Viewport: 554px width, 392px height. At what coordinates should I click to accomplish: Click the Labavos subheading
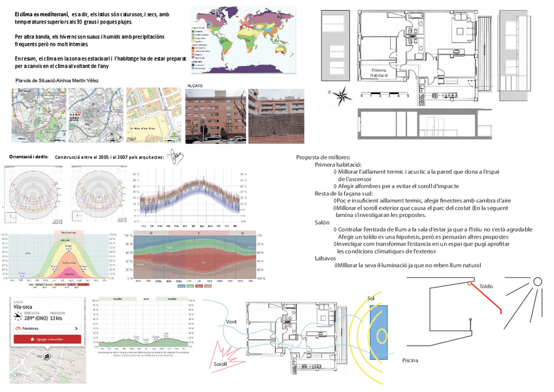click(324, 258)
